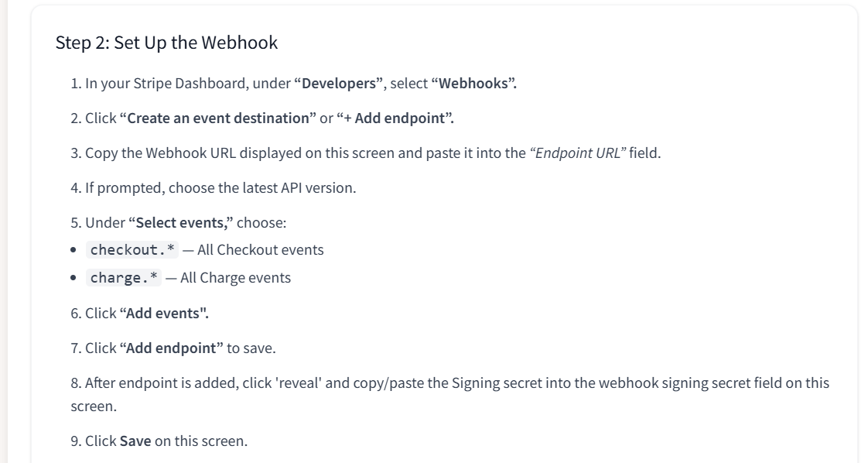Click the charge.* code snippet
868x463 pixels.
point(124,278)
